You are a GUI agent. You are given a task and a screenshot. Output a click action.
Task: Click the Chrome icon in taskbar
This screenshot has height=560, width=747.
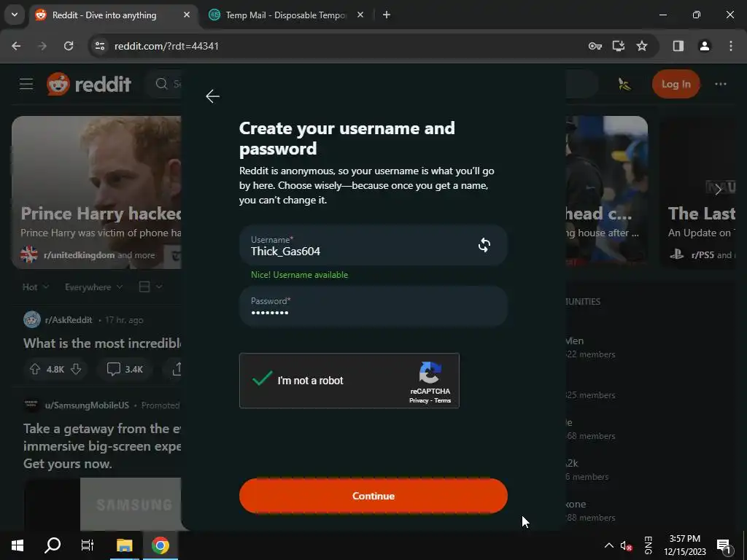[x=160, y=545]
